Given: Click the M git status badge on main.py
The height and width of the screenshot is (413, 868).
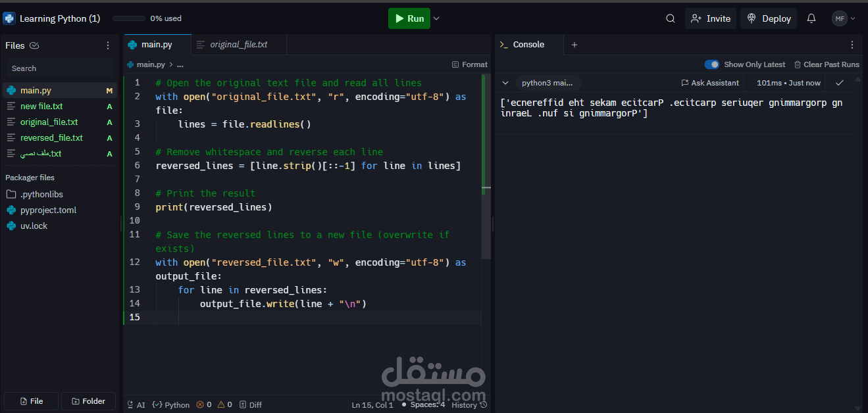Looking at the screenshot, I should (109, 90).
